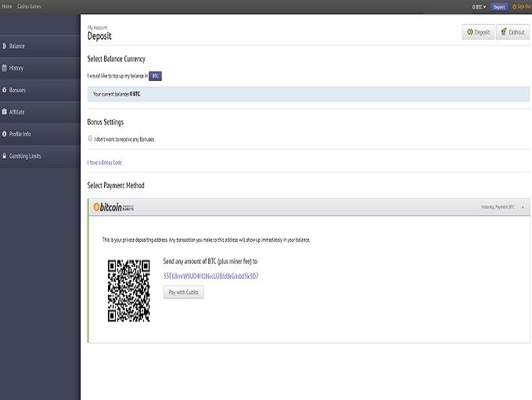Click the green Deposit button near Cashout
The width and height of the screenshot is (532, 400).
click(x=478, y=32)
